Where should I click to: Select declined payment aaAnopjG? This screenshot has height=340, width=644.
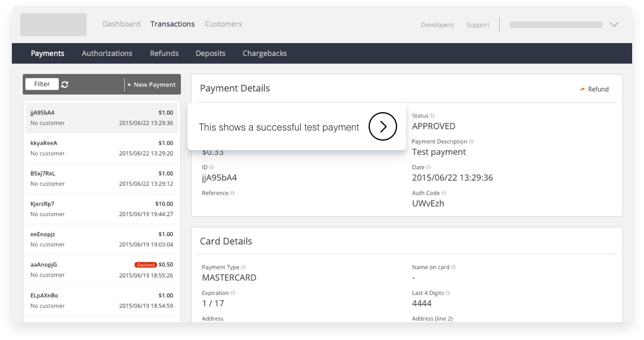point(102,270)
